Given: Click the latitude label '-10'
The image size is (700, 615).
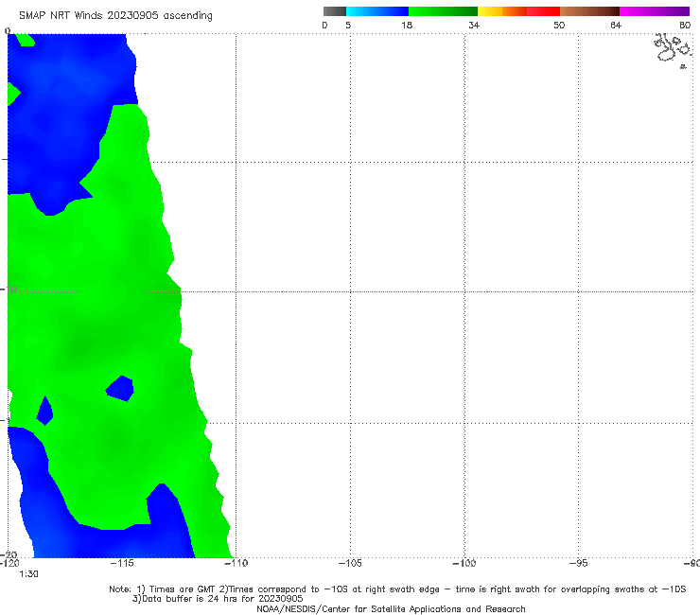Looking at the screenshot, I should (x=9, y=289).
